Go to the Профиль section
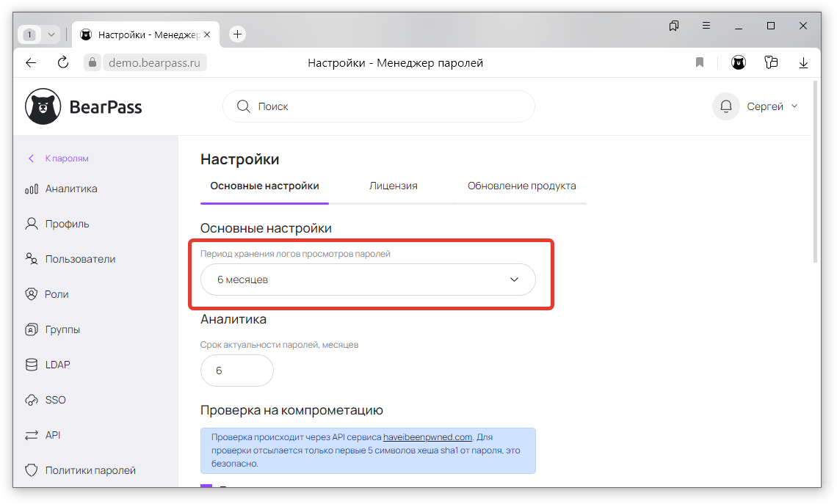This screenshot has width=837, height=504. [x=67, y=224]
